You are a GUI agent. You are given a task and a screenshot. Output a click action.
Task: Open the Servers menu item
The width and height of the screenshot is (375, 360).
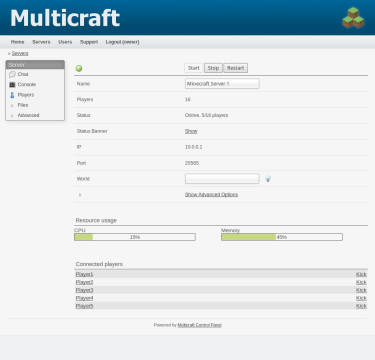[x=41, y=42]
